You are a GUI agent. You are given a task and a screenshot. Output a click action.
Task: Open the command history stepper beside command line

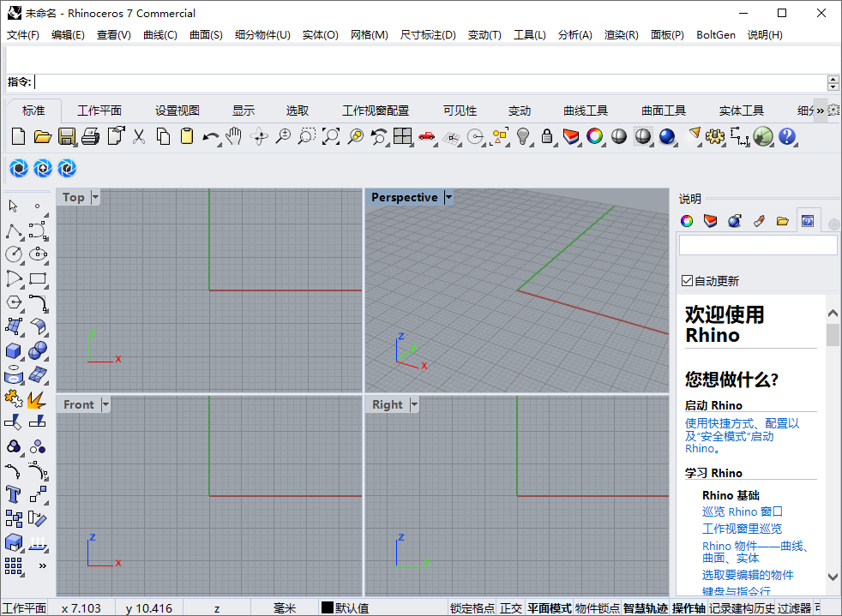(x=833, y=82)
